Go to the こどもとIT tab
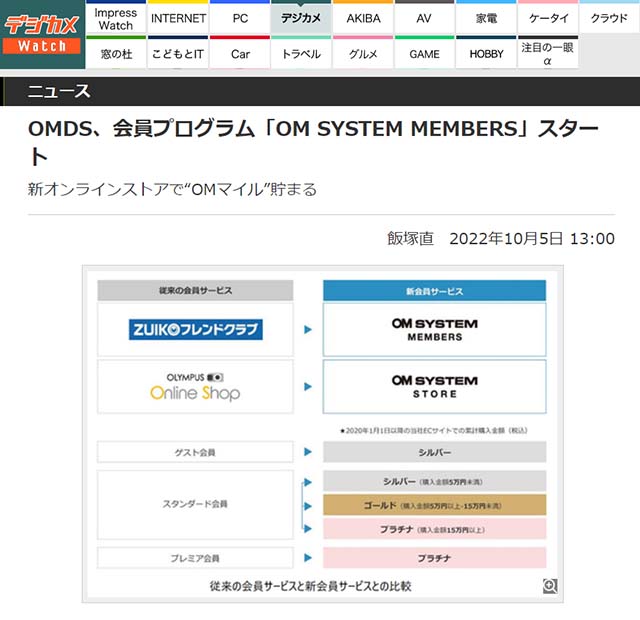The image size is (640, 620). (x=178, y=53)
